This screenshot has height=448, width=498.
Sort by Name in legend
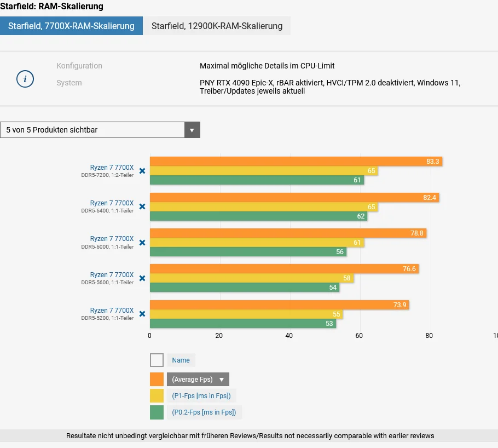pyautogui.click(x=181, y=360)
